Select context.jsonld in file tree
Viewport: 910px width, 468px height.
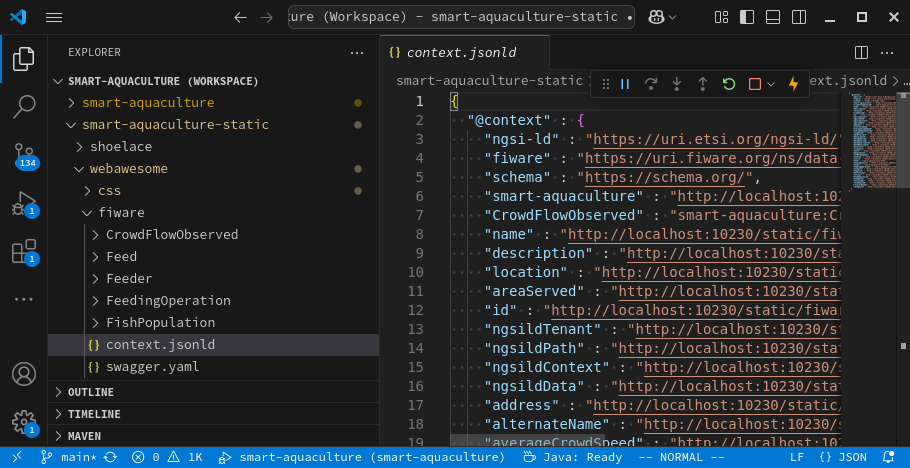[214, 345]
